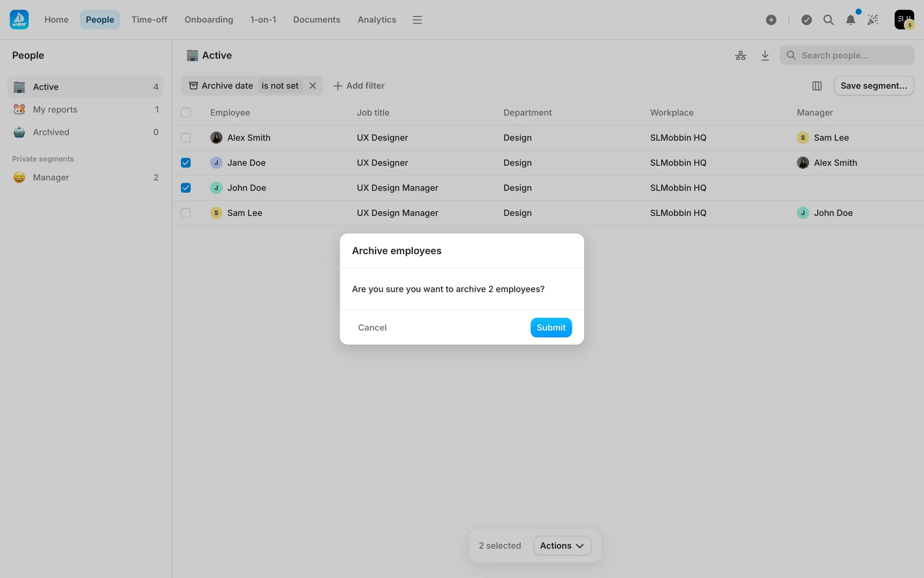The height and width of the screenshot is (578, 924).
Task: Click the plus add icon in header
Action: point(771,20)
